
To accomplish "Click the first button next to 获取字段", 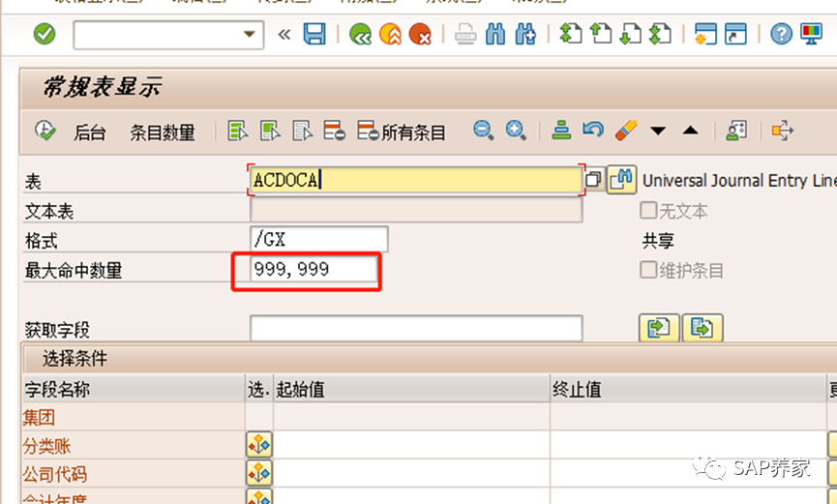I will click(659, 328).
